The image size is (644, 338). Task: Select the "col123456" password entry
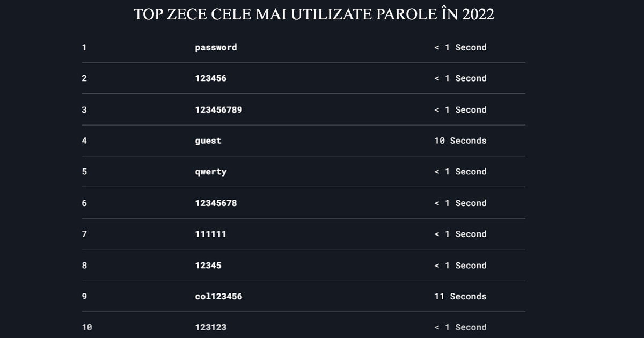pos(218,296)
